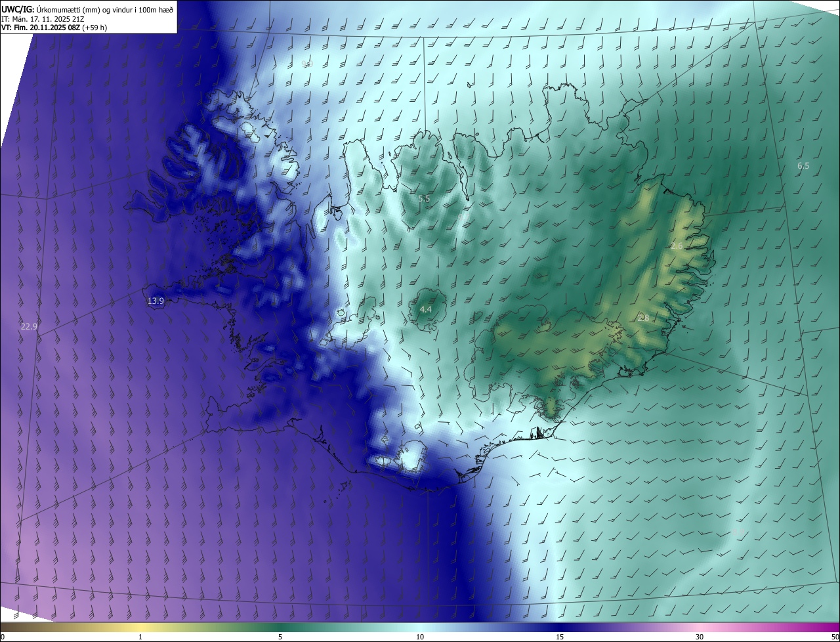This screenshot has width=840, height=642.
Task: Click the 10 tick on the color scale
Action: point(420,637)
